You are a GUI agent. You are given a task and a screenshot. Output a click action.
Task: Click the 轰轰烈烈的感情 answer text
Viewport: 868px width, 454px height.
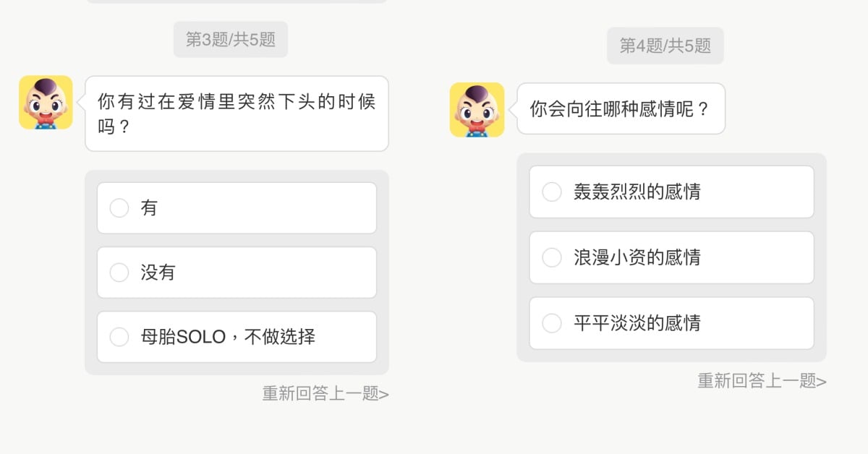[637, 192]
